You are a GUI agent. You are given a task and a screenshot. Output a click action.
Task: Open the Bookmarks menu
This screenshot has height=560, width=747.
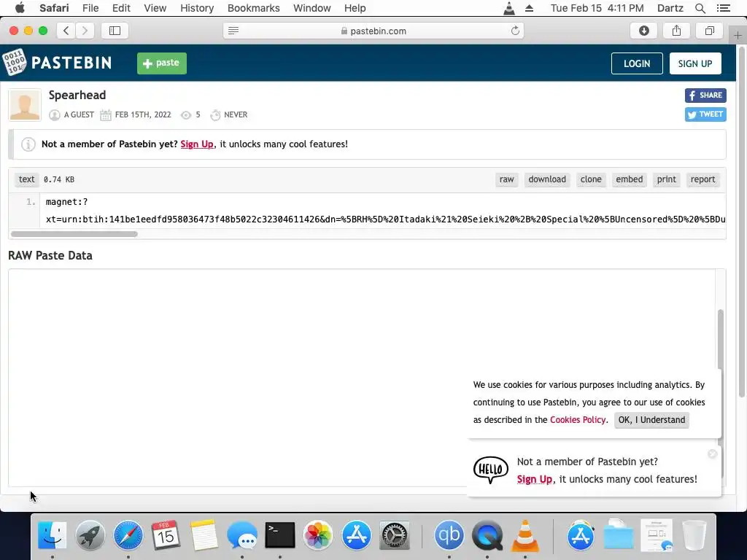click(x=253, y=8)
